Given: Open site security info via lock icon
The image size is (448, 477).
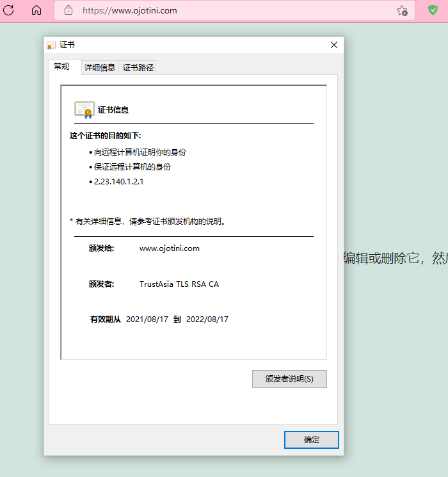Looking at the screenshot, I should [x=68, y=10].
